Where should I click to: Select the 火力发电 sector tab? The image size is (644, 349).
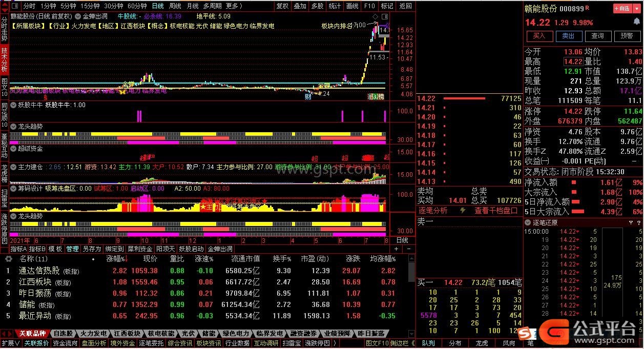click(x=94, y=334)
